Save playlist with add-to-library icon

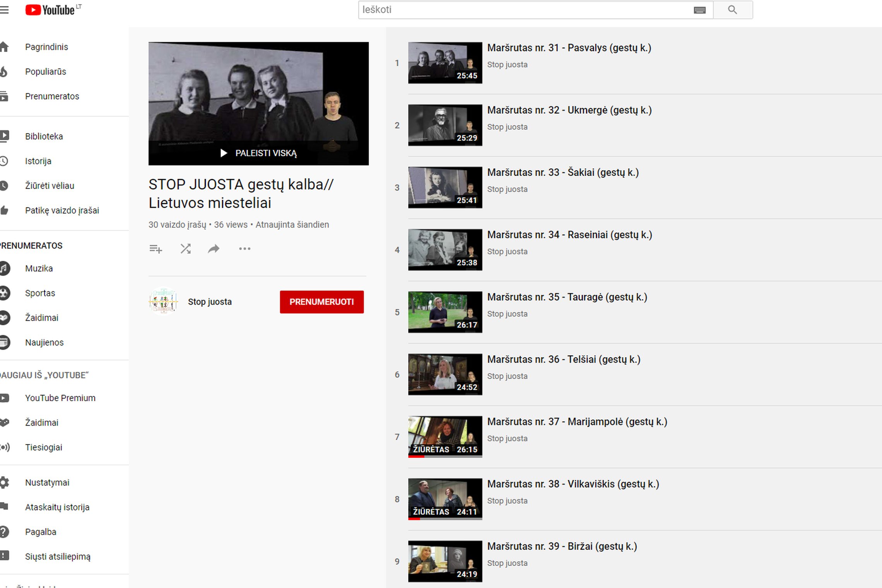156,249
